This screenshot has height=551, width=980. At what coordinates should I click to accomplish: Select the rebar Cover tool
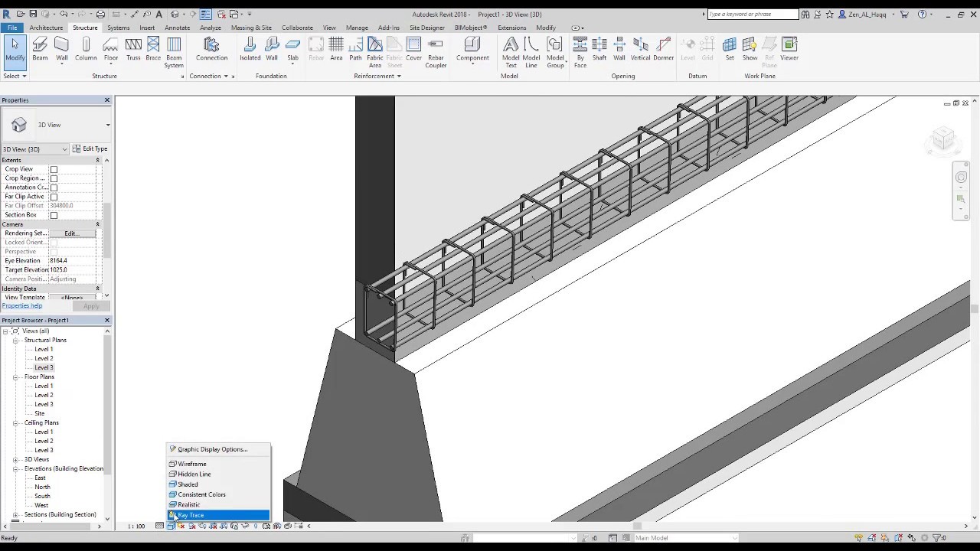[x=414, y=50]
